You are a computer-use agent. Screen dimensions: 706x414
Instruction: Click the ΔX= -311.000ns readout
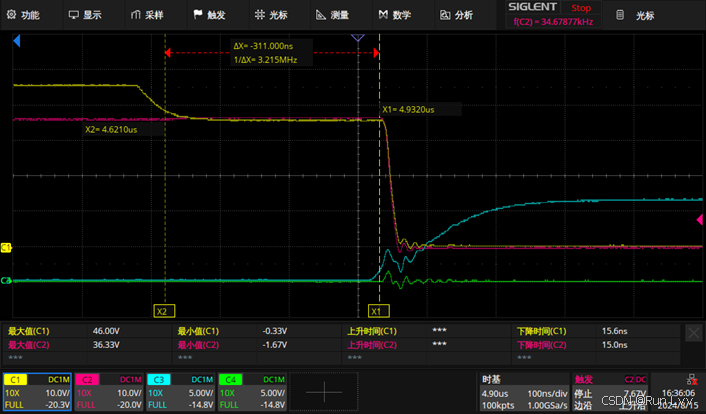pyautogui.click(x=263, y=46)
